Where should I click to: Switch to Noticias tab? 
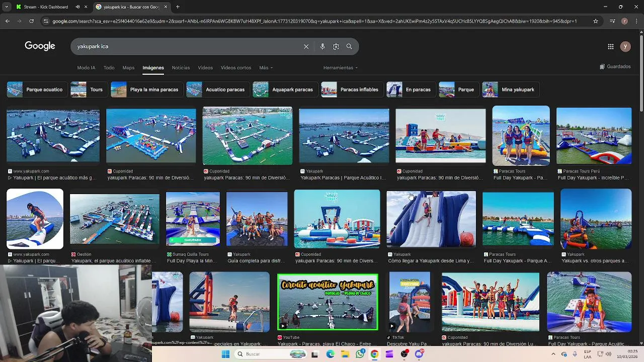(181, 68)
